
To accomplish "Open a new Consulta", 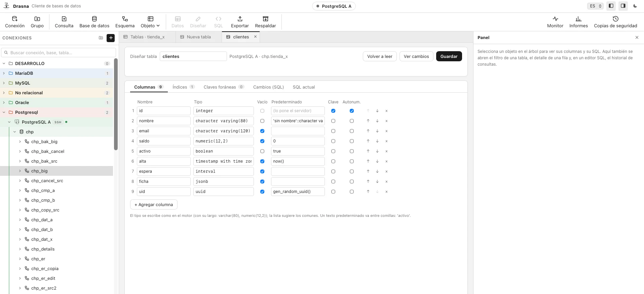I will coord(64,22).
